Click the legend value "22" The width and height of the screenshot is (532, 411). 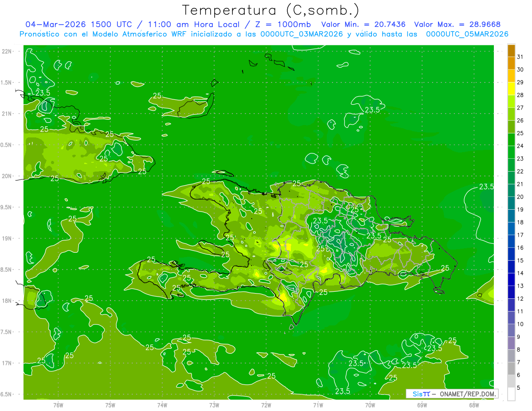click(520, 172)
